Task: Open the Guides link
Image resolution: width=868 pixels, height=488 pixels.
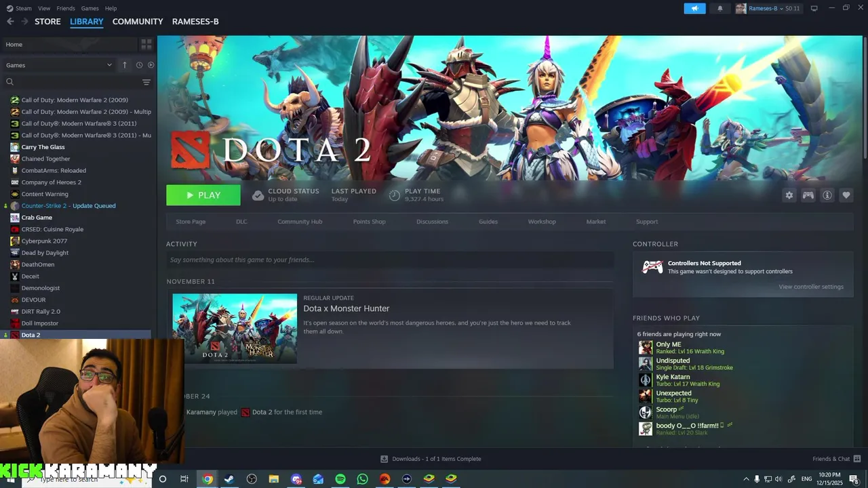Action: (488, 222)
